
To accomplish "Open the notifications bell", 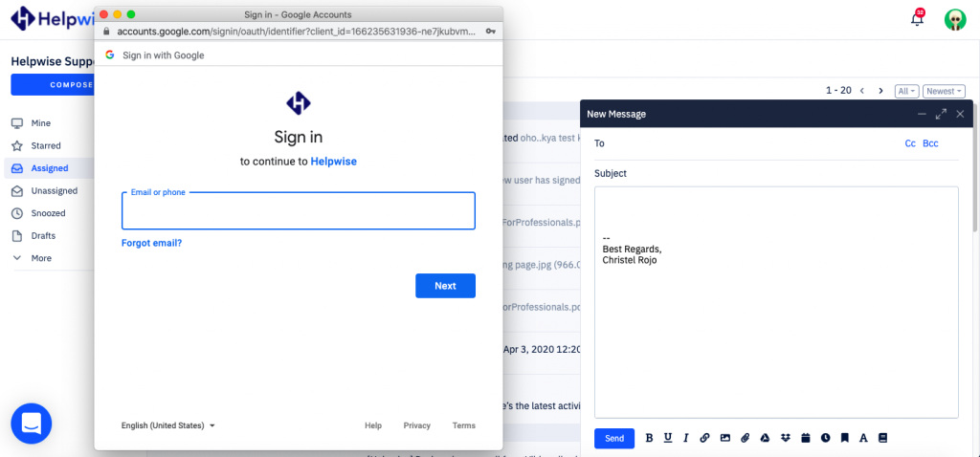I will point(917,18).
